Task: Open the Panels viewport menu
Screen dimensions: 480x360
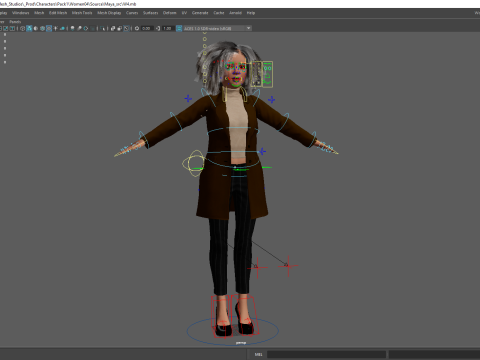Action: pos(15,22)
